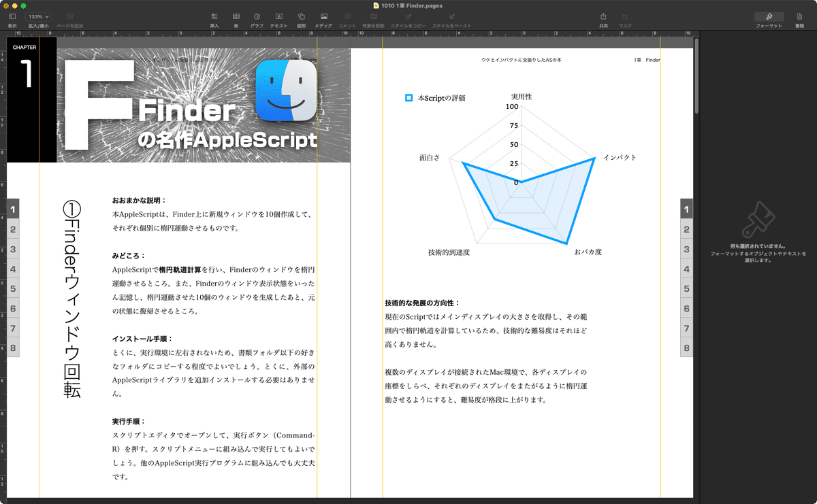This screenshot has height=504, width=817.
Task: Insert a shape with the 図形 icon
Action: click(300, 18)
